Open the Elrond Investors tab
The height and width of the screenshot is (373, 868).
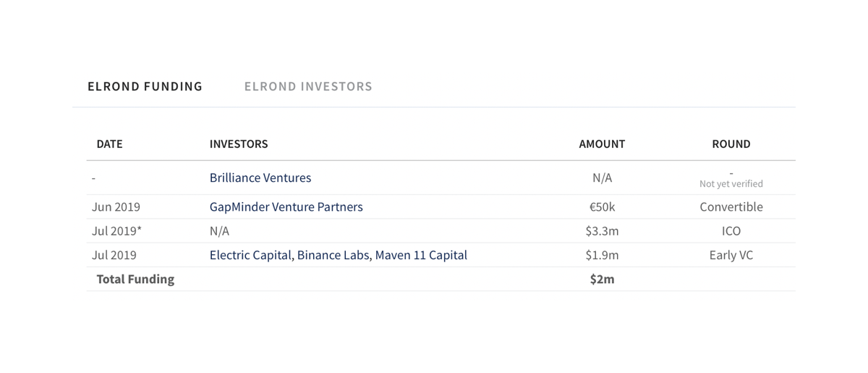pos(308,86)
